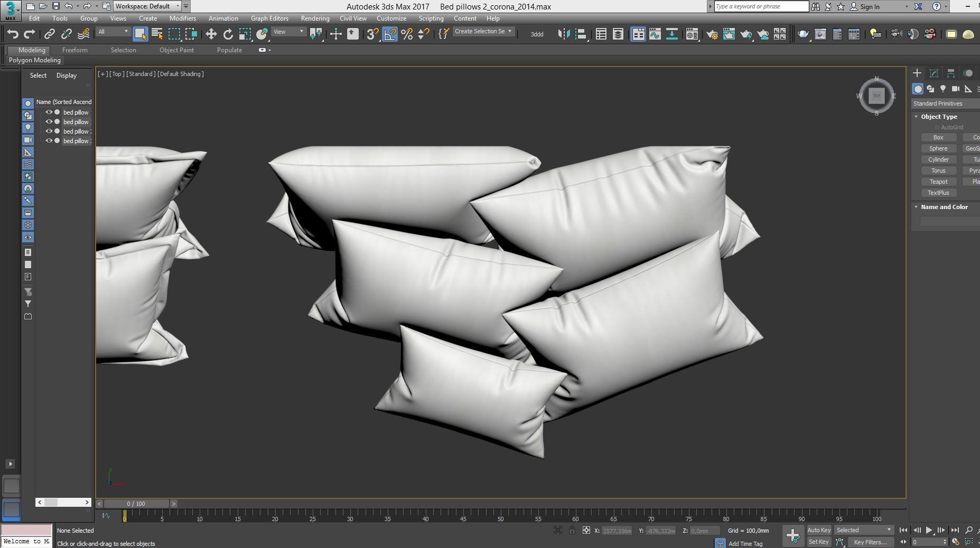Click the Bind to Space Warp icon
The image size is (980, 548).
pos(83,34)
